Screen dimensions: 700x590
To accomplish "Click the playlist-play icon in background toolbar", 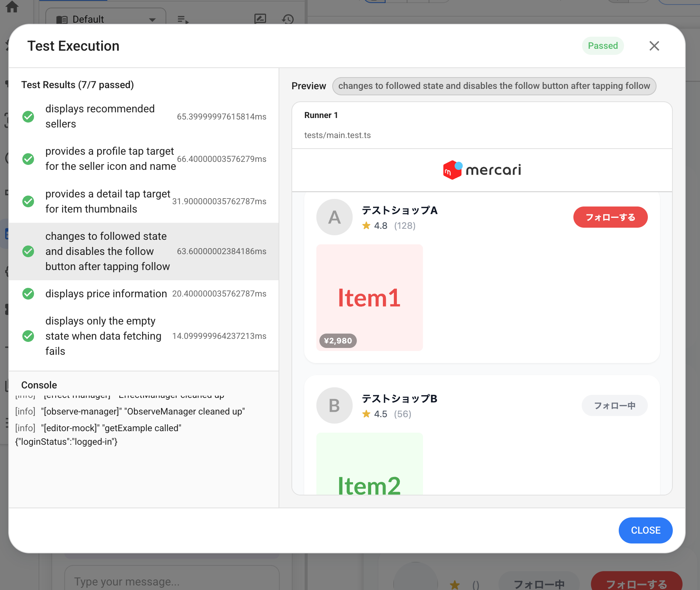I will pyautogui.click(x=183, y=19).
